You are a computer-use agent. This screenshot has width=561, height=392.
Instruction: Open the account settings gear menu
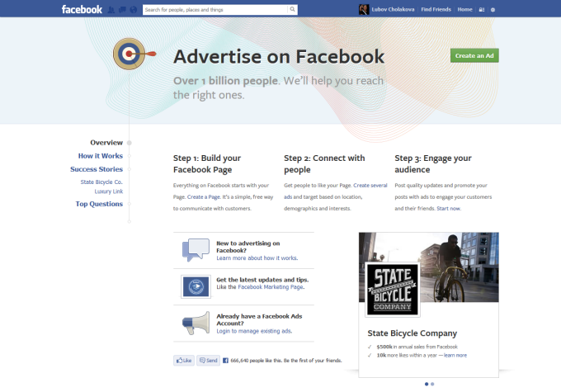[493, 10]
